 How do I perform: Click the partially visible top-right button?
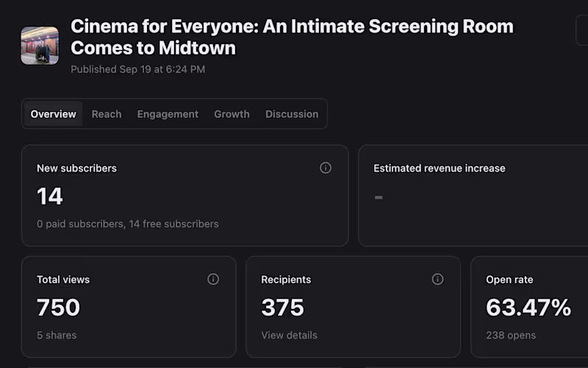[582, 30]
